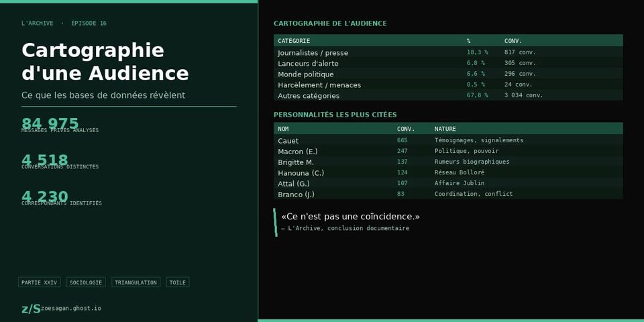This screenshot has width=644, height=322.
Task: Click the '817 conv.' cell
Action: (521, 52)
